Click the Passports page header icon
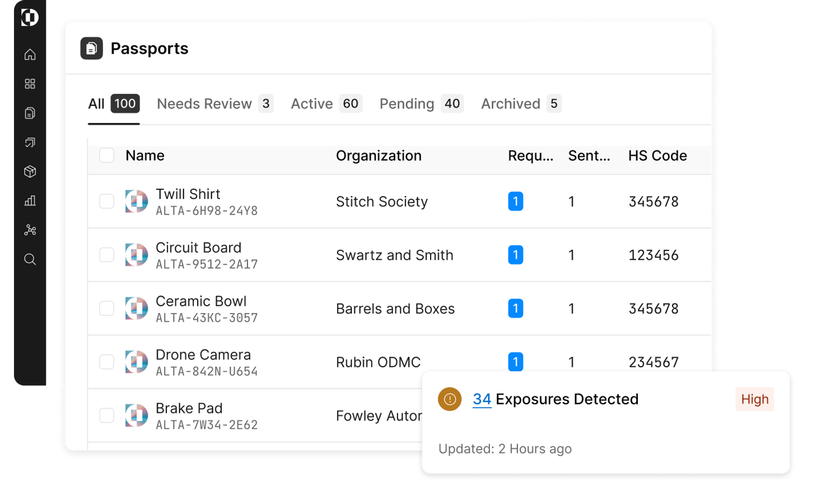Image resolution: width=840 pixels, height=504 pixels. tap(91, 48)
